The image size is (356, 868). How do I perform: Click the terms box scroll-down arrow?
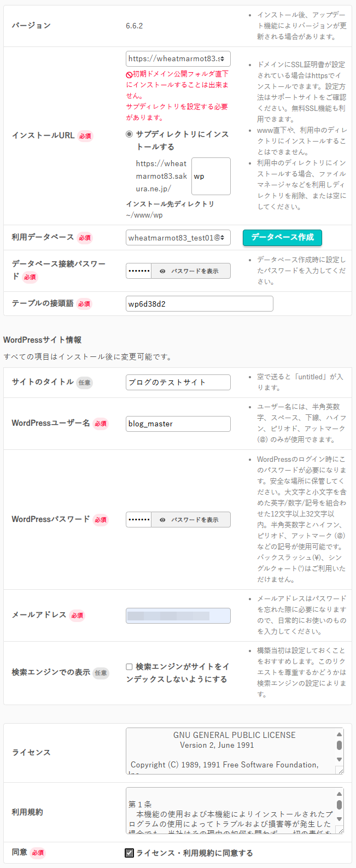340,819
